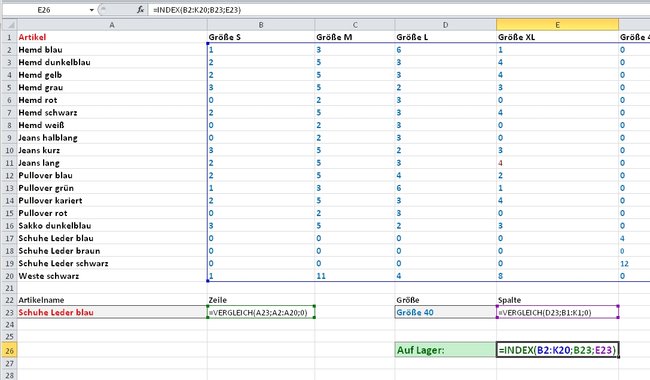Select the 'Hemd blau' cell
The height and width of the screenshot is (380, 650).
tap(112, 50)
